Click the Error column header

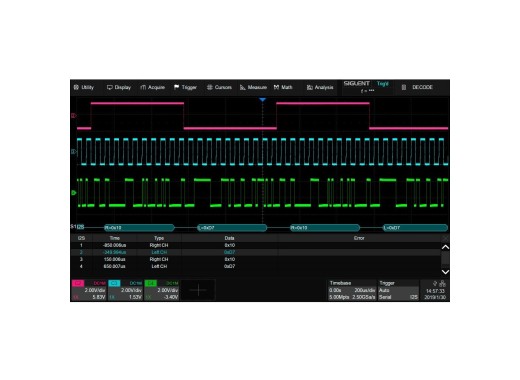(x=359, y=238)
